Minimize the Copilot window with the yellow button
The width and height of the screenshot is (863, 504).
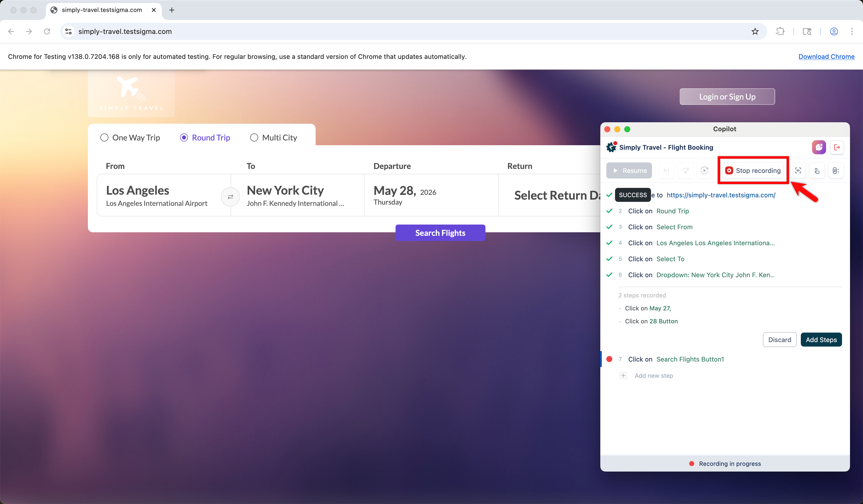click(x=617, y=129)
